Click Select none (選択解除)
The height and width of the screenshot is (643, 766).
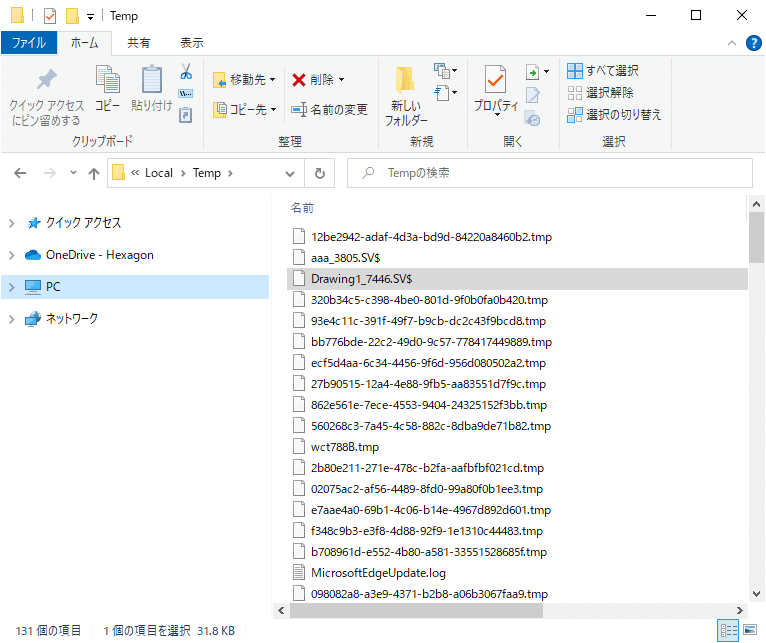coord(600,93)
